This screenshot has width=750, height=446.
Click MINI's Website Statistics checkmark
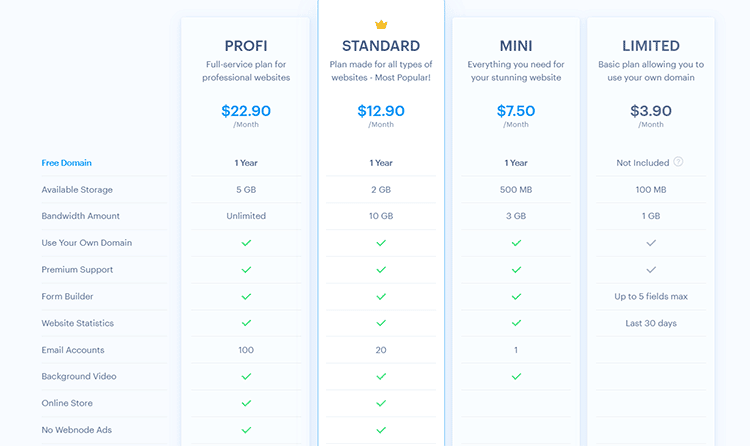516,323
